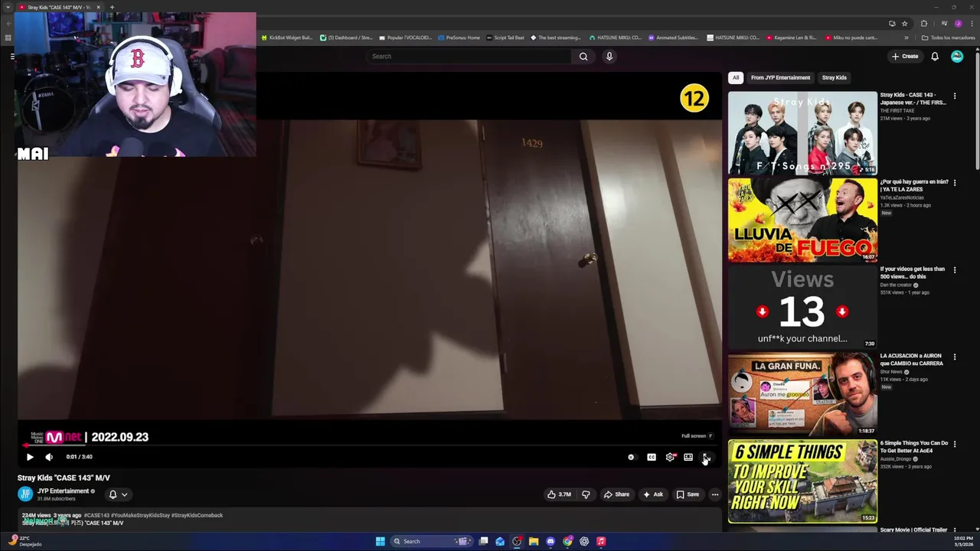Open options menu for guerra en Irán video
This screenshot has width=980, height=551.
955,183
